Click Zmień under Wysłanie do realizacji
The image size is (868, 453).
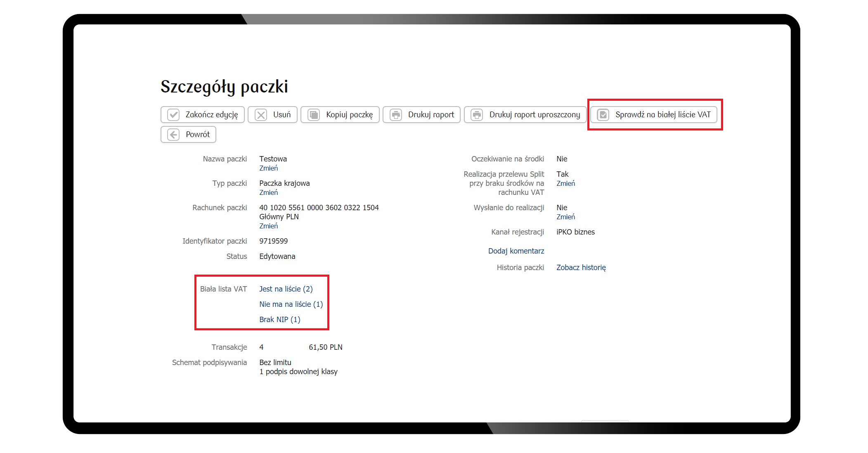[565, 217]
